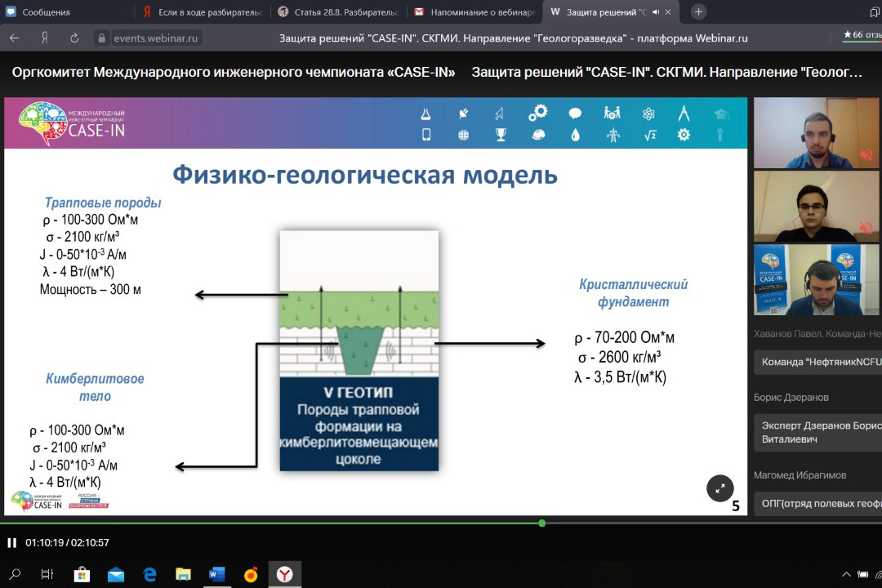Image resolution: width=882 pixels, height=588 pixels.
Task: Open the Эксперт Дзеранов Борис Виталиевич message
Action: [x=817, y=433]
